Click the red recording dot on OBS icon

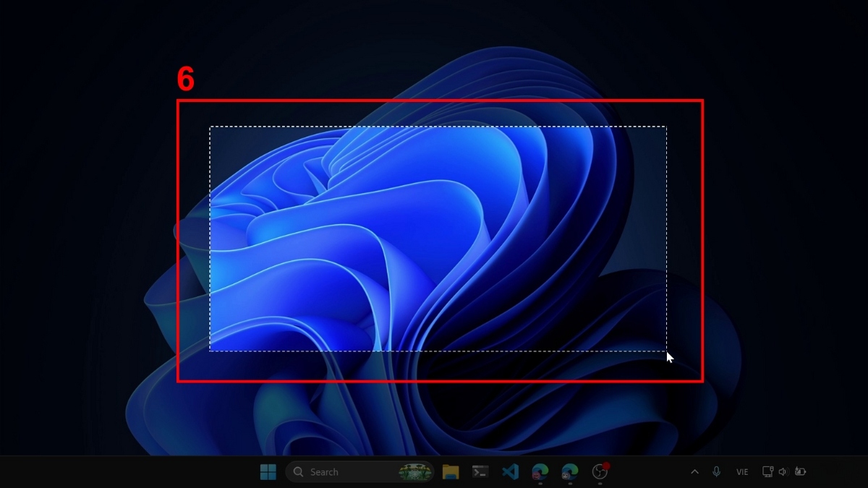click(x=607, y=466)
